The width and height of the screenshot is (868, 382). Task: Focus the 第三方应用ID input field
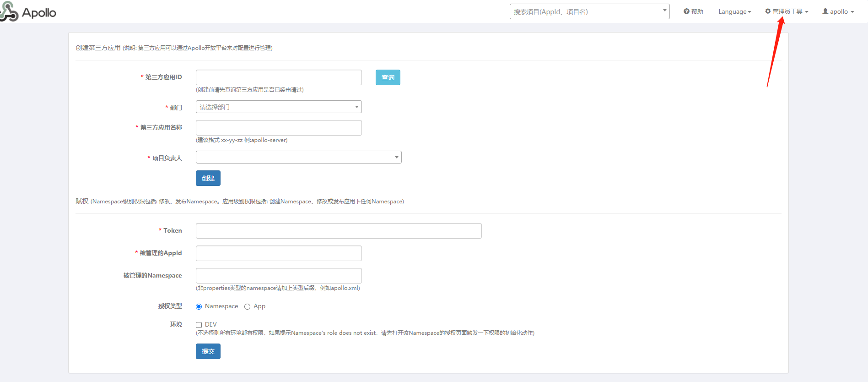coord(279,77)
